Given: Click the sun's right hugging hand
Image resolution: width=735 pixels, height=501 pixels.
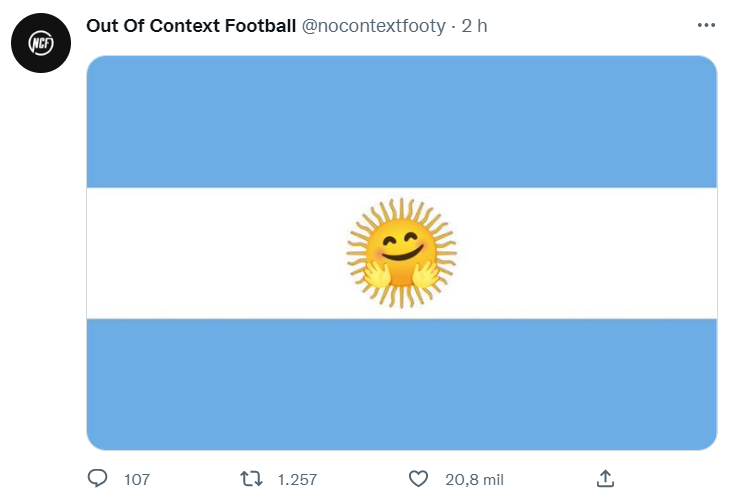Looking at the screenshot, I should 426,274.
